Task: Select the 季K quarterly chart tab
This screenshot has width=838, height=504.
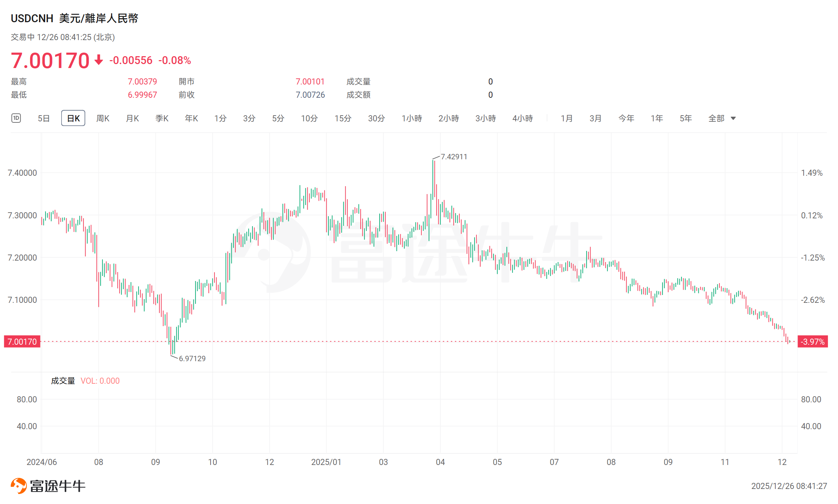Action: [x=162, y=118]
